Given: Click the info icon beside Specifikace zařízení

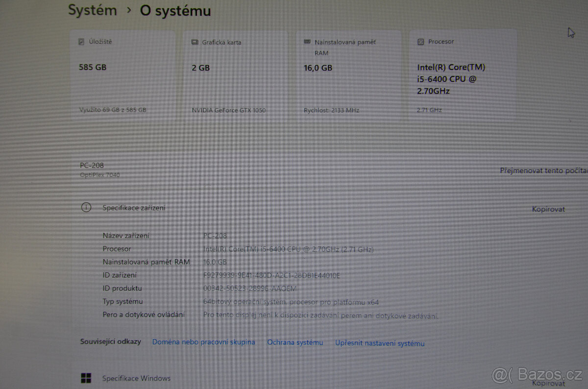Looking at the screenshot, I should [x=86, y=207].
